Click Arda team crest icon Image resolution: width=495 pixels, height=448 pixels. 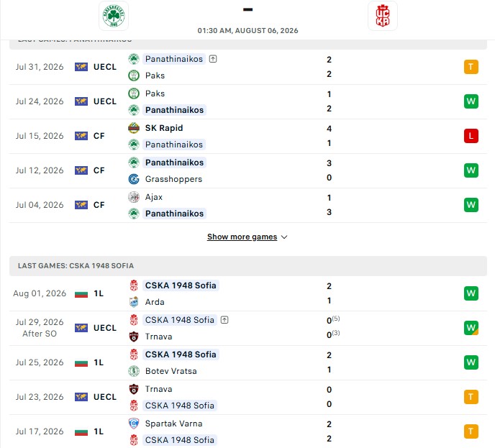click(134, 302)
